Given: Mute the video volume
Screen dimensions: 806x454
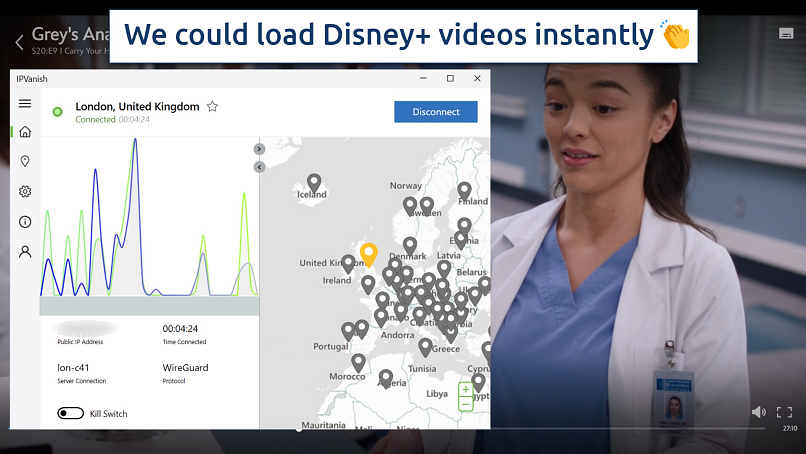Looking at the screenshot, I should point(758,412).
